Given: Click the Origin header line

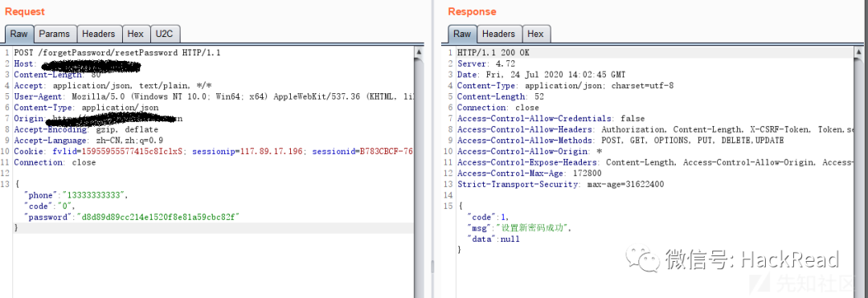Looking at the screenshot, I should pos(98,118).
